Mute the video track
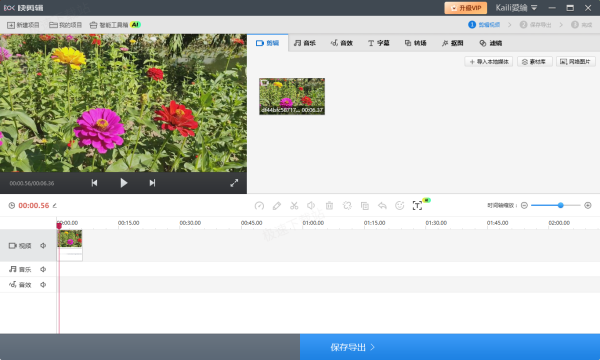The image size is (600, 360). [43, 246]
